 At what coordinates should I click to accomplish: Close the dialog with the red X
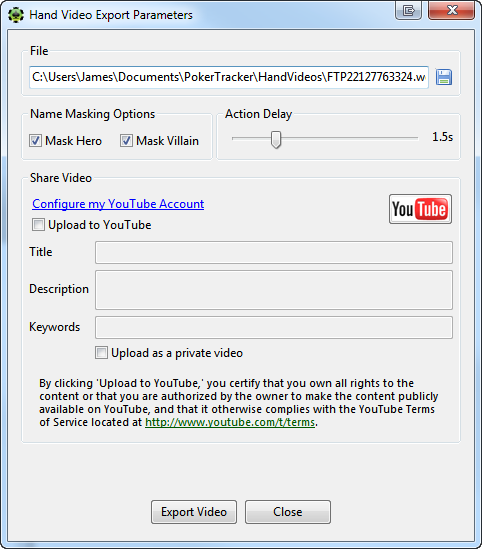coord(452,10)
